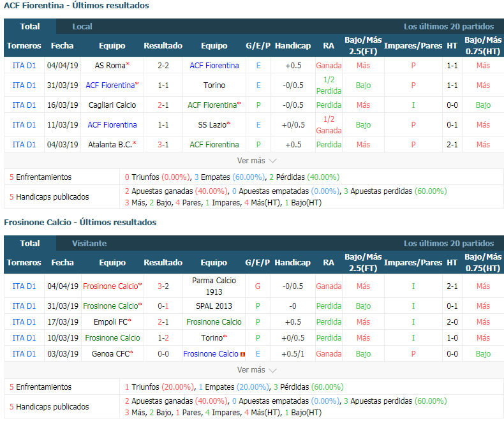
Task: Open ITA D1 link in the 04/03/19 Atalanta row
Action: click(x=24, y=145)
